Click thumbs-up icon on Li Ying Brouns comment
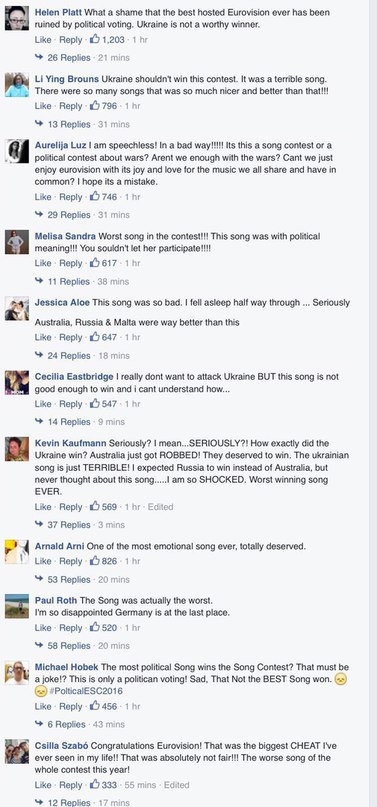This screenshot has width=377, height=807. point(95,106)
